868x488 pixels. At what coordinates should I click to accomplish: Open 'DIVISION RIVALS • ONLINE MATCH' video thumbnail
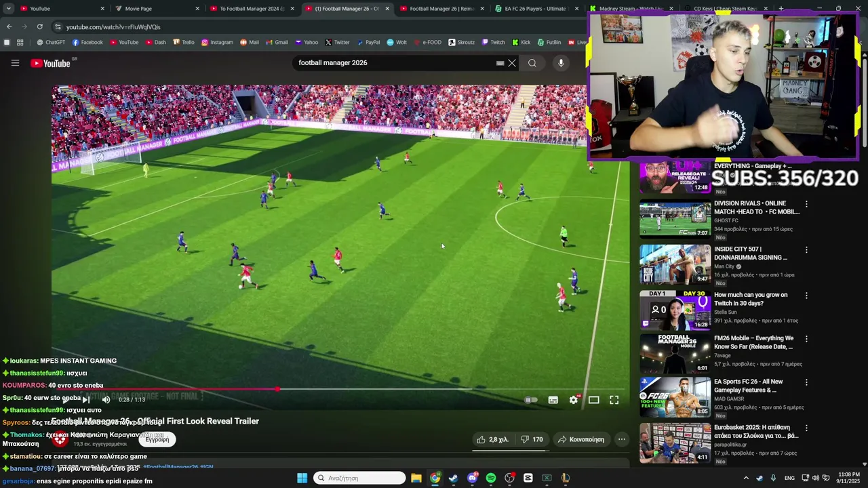(x=675, y=218)
